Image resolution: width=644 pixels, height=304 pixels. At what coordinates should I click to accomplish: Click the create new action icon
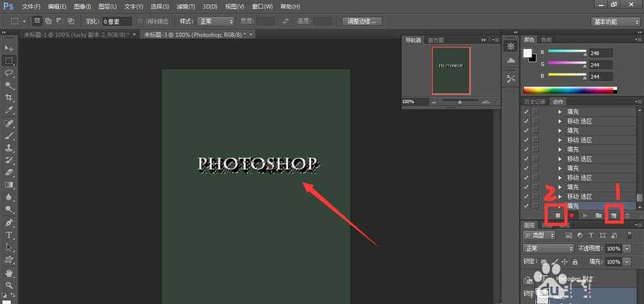[x=614, y=214]
